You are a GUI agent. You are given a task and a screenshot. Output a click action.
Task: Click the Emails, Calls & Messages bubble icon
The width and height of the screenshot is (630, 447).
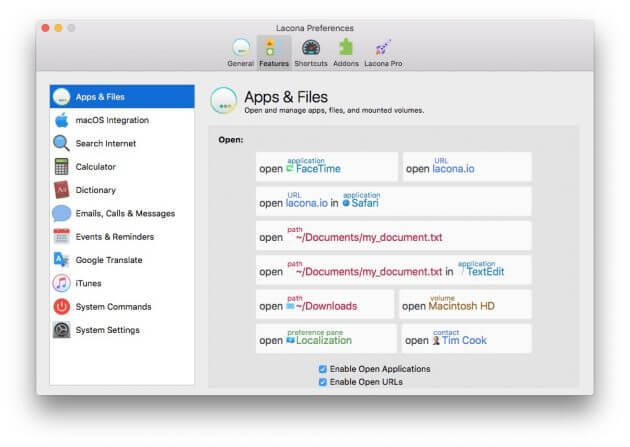[x=61, y=213]
